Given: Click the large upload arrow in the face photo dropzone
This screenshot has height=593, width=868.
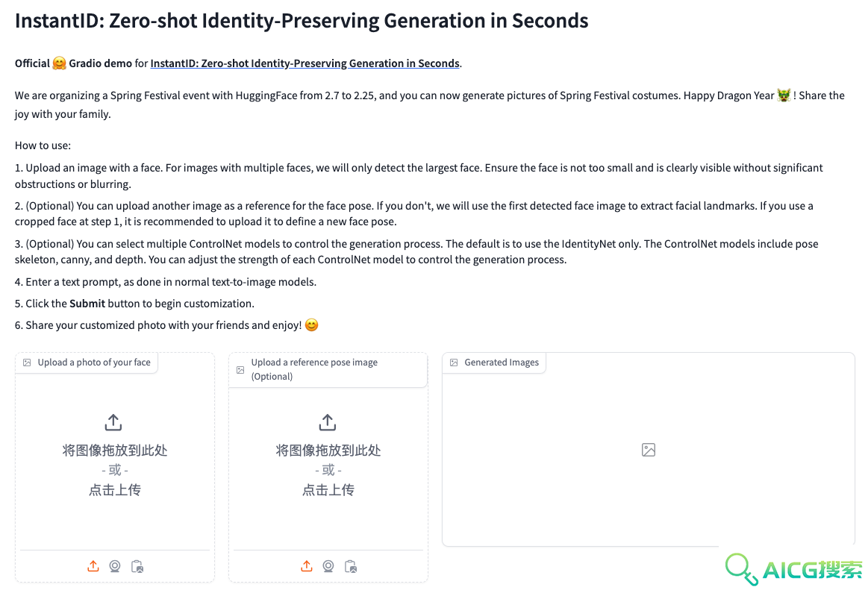Looking at the screenshot, I should pyautogui.click(x=113, y=422).
